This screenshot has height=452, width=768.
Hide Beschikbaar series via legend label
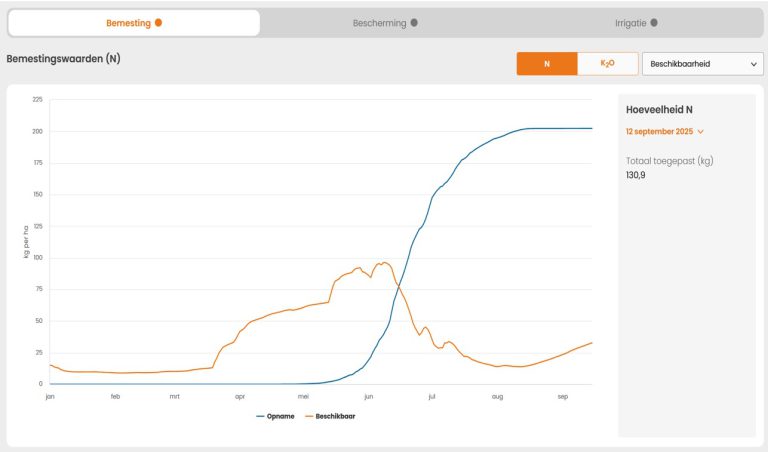tap(335, 415)
